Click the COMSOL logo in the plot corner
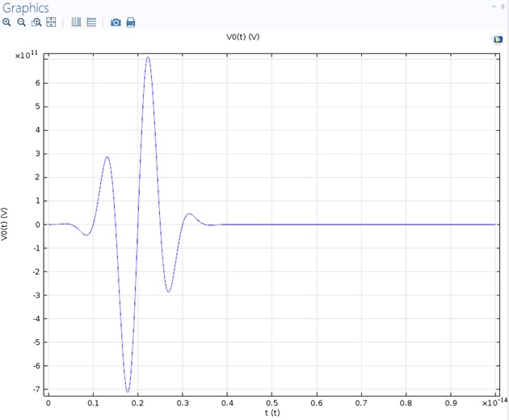Viewport: 509px width, 420px height. pyautogui.click(x=498, y=40)
